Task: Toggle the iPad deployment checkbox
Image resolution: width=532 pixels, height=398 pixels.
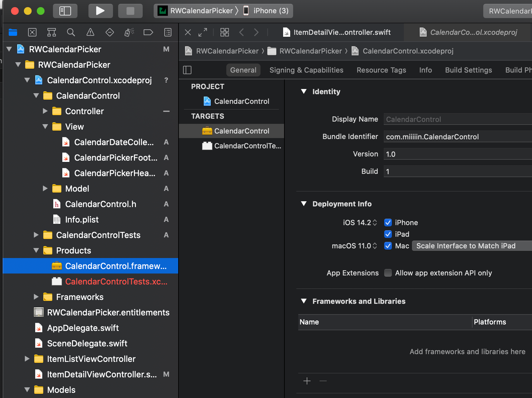Action: (x=388, y=234)
